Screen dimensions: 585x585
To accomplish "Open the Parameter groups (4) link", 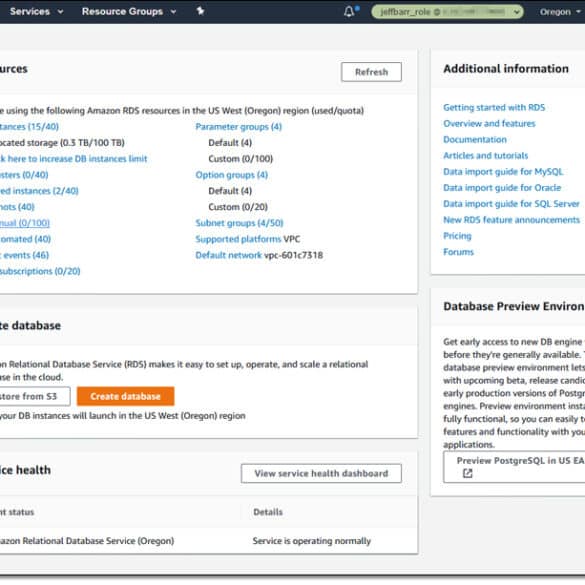I will point(239,127).
